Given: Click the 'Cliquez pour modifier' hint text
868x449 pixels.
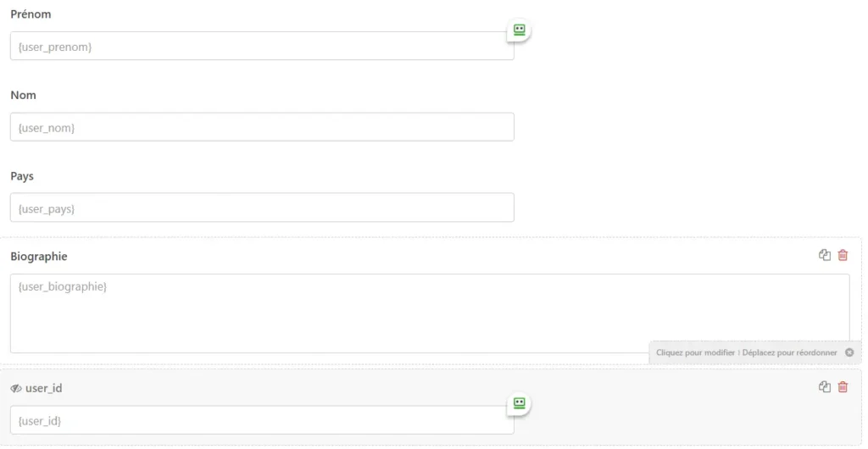Looking at the screenshot, I should tap(695, 352).
